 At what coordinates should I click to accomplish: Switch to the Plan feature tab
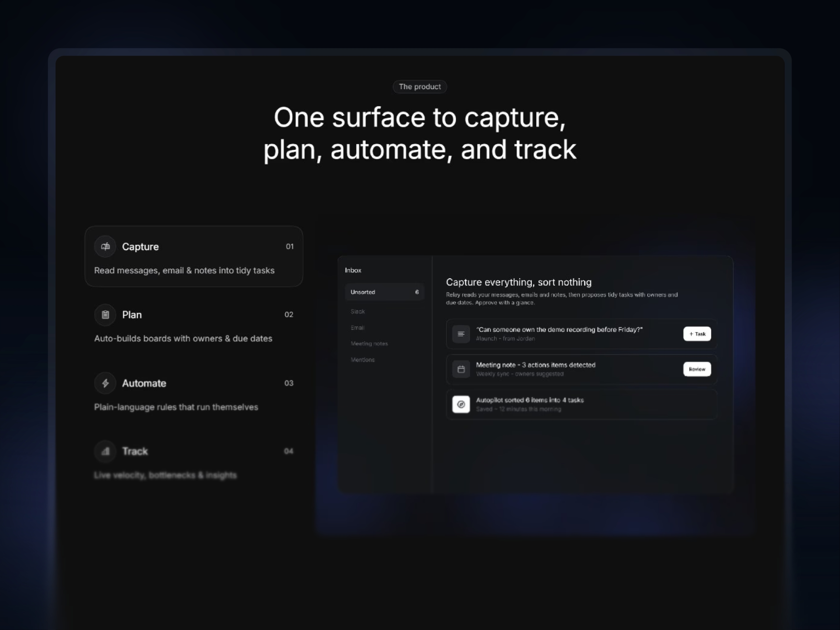click(194, 325)
